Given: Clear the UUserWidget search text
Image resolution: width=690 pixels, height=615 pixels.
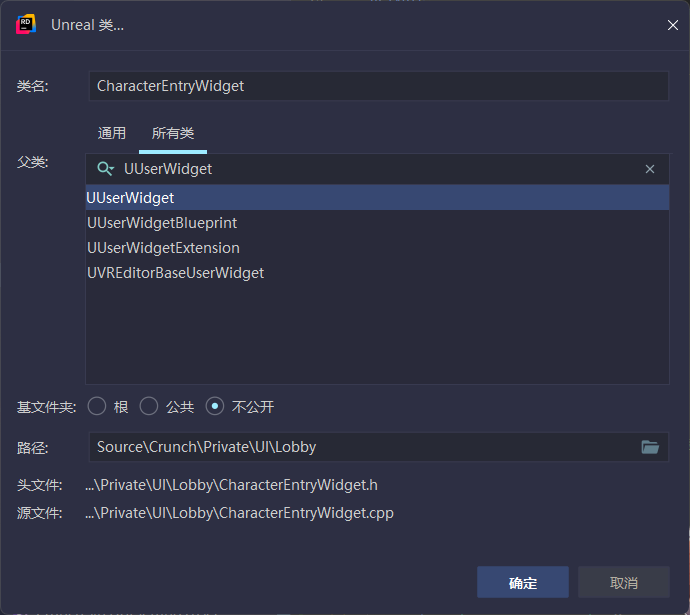Looking at the screenshot, I should click(x=650, y=169).
